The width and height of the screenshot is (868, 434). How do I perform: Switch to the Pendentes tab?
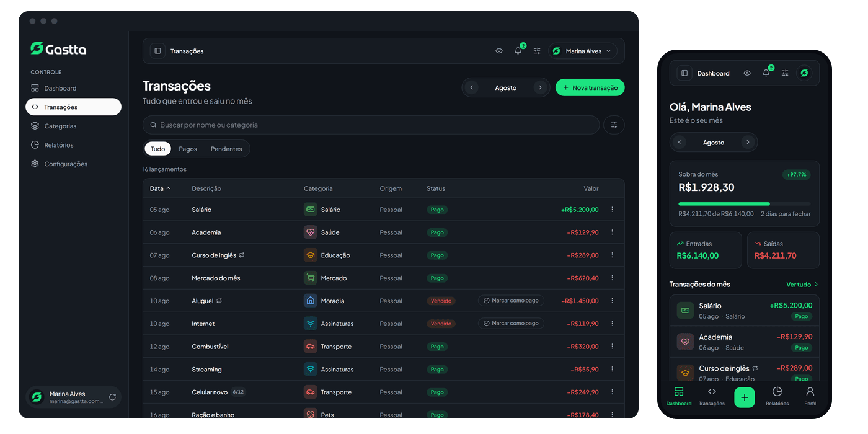coord(226,149)
